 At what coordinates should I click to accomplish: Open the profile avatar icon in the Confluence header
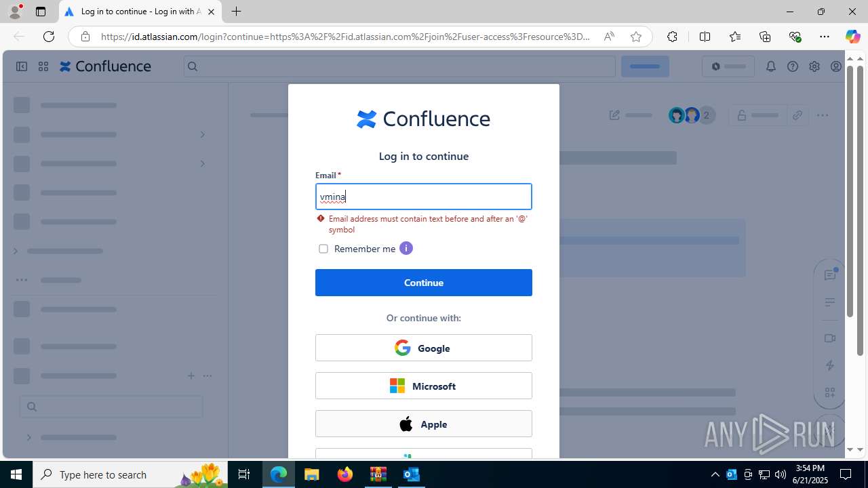coord(836,66)
